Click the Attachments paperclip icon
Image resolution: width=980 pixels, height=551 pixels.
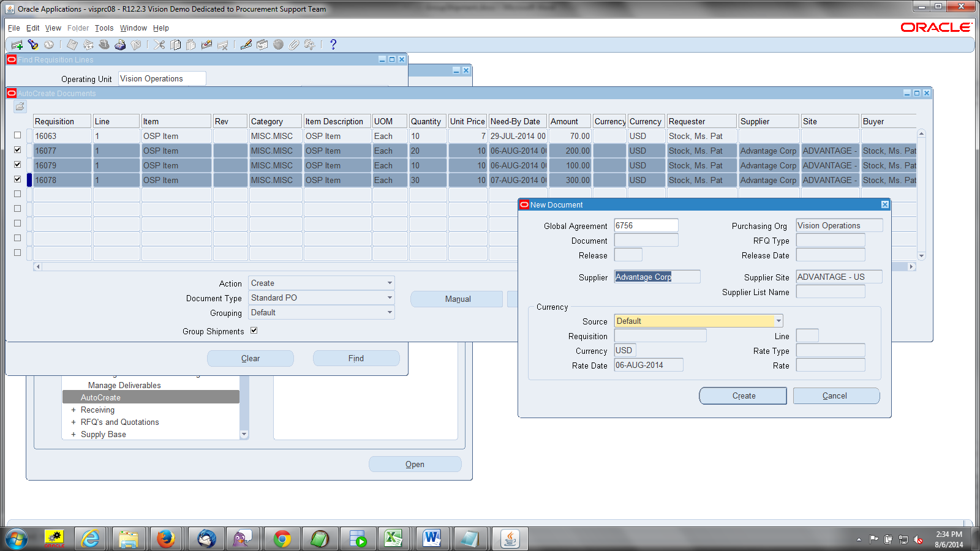pyautogui.click(x=294, y=45)
